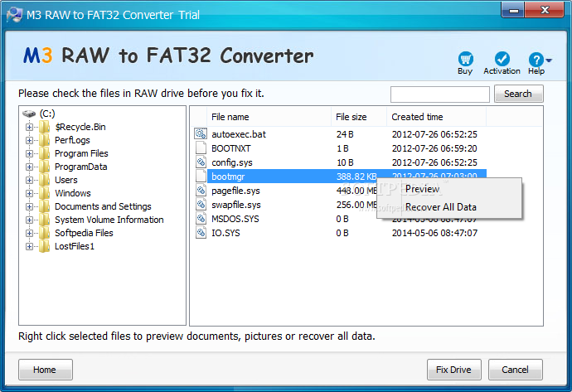Click the Search button
The height and width of the screenshot is (392, 572).
point(518,94)
